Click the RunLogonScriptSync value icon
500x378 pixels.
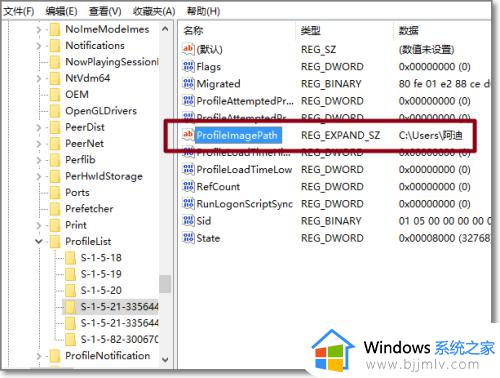tap(188, 203)
